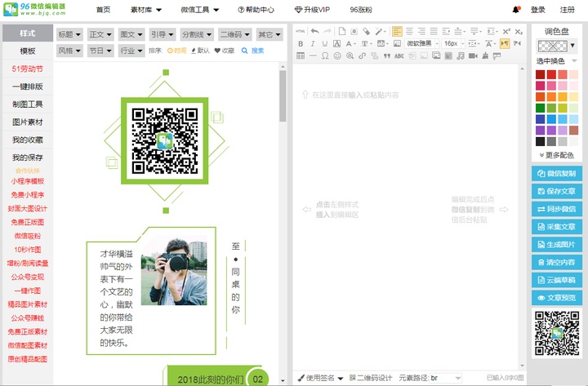Click the first-line indent icon
This screenshot has height=386, width=588.
point(446,32)
